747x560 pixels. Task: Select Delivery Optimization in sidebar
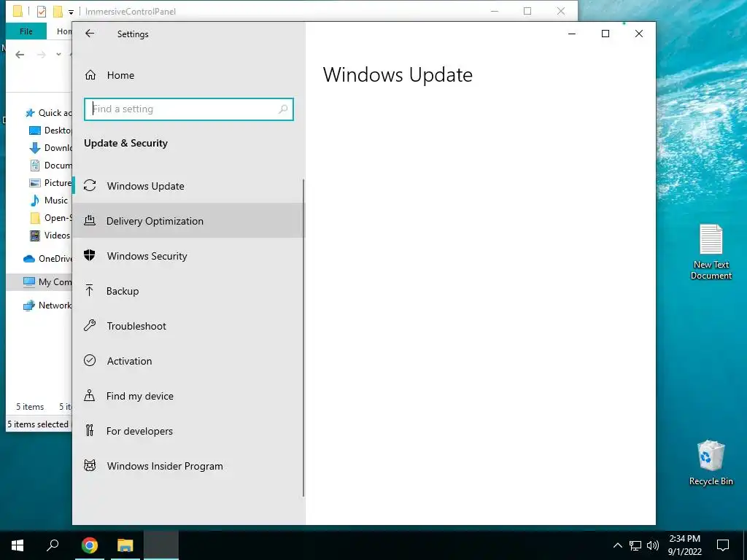tap(189, 220)
